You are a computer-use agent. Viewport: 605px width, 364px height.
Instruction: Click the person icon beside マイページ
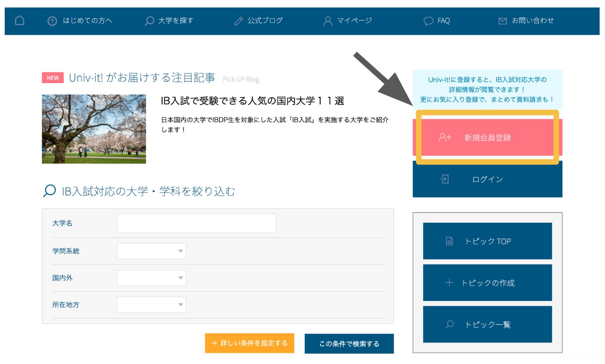[328, 21]
